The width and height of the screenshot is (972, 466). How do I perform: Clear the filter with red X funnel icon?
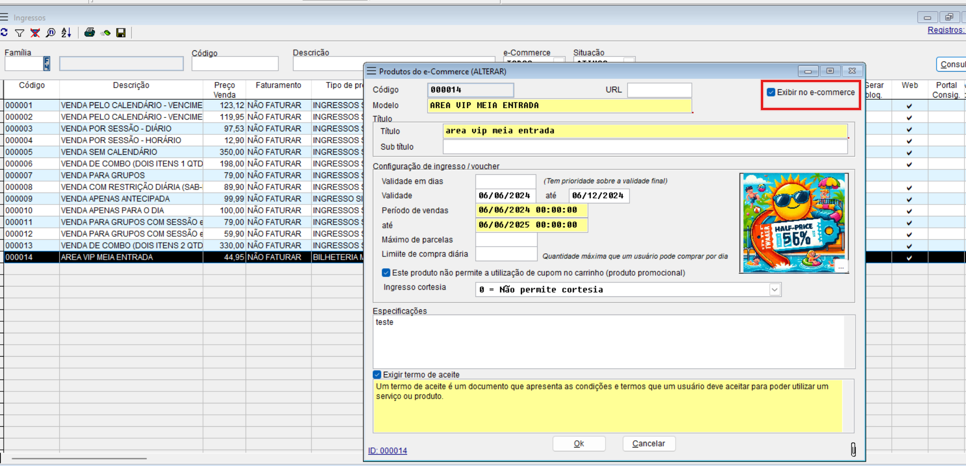(x=35, y=33)
